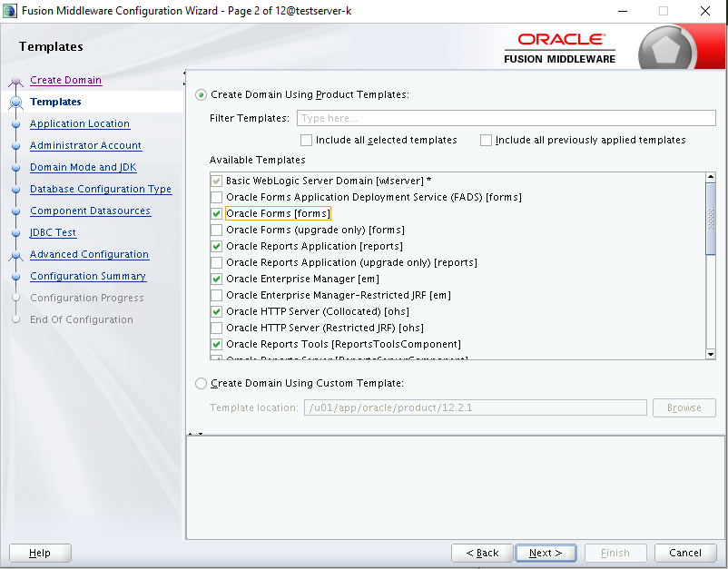Click the templates list scroll down arrow
Image resolution: width=728 pixels, height=569 pixels.
coord(711,354)
